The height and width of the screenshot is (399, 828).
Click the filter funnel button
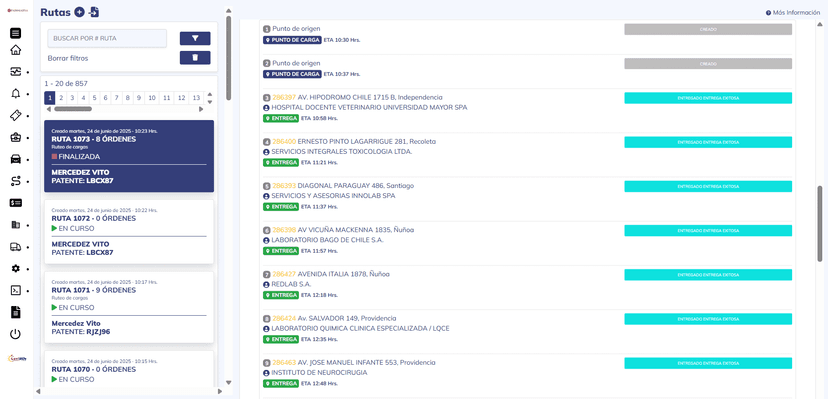coord(195,39)
